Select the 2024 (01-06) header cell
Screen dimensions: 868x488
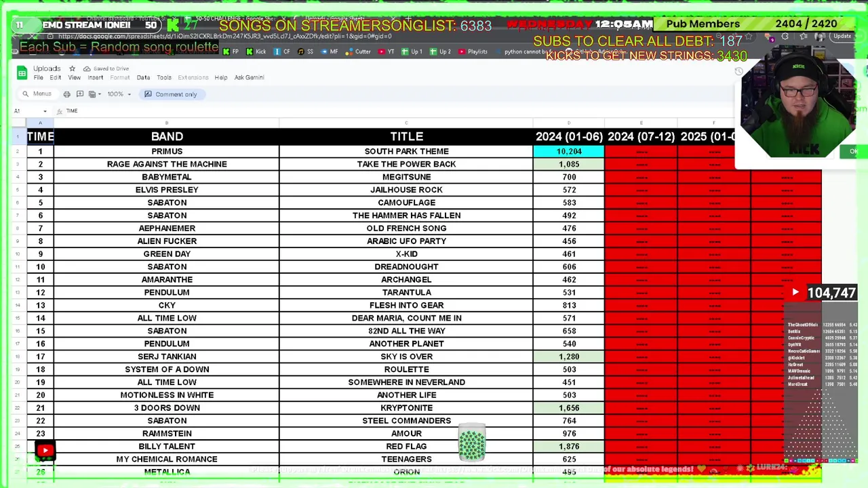click(569, 137)
